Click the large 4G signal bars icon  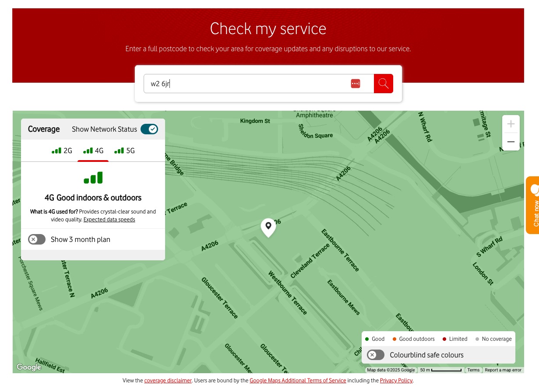(x=93, y=178)
